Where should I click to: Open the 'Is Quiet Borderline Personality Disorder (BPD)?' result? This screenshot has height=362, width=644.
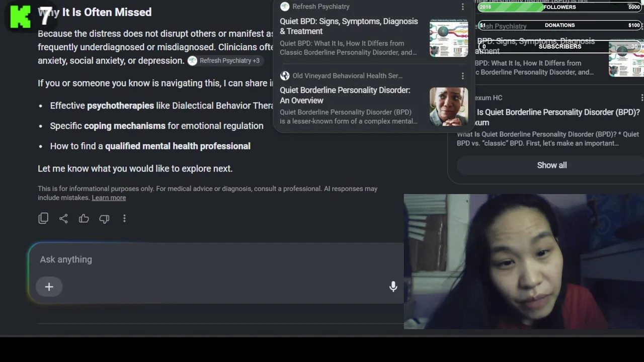(558, 117)
